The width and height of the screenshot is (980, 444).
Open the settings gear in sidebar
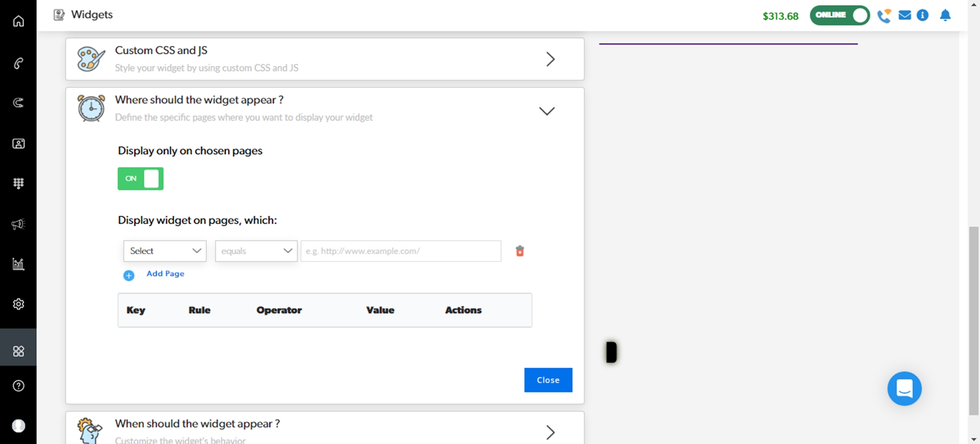(18, 304)
